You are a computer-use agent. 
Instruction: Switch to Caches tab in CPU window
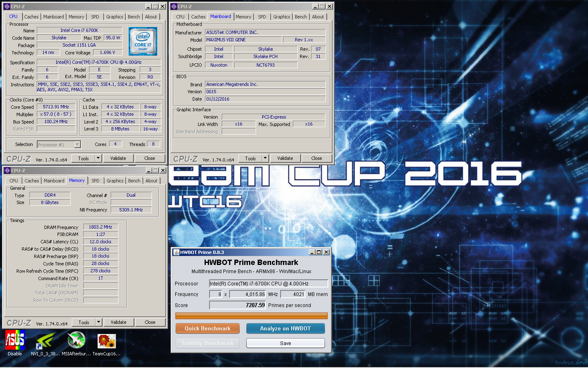(31, 17)
